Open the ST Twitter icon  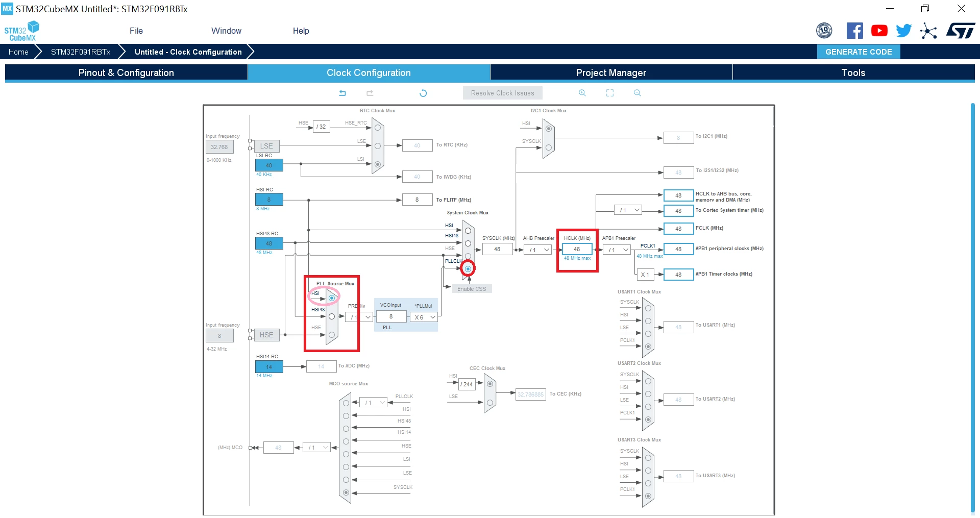[904, 31]
